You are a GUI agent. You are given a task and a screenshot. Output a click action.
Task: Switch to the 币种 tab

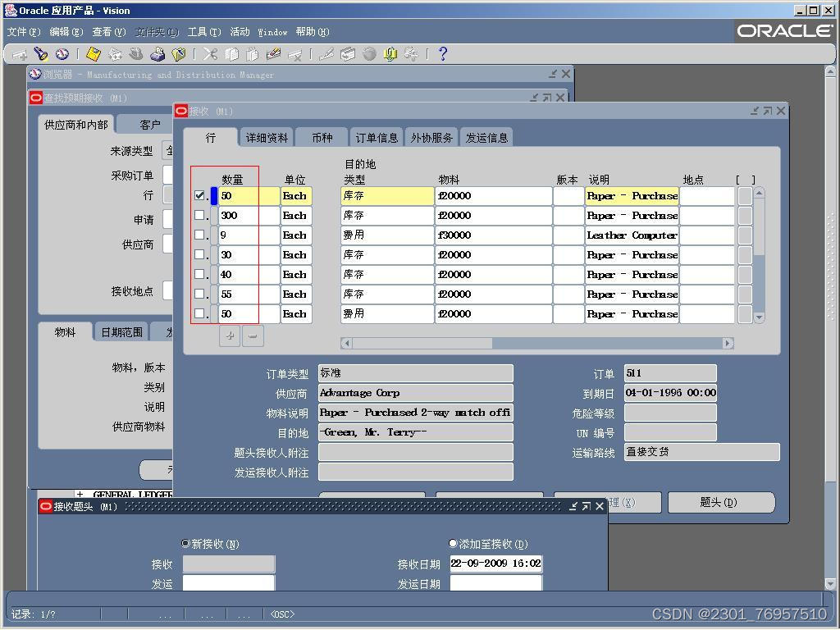pyautogui.click(x=322, y=138)
